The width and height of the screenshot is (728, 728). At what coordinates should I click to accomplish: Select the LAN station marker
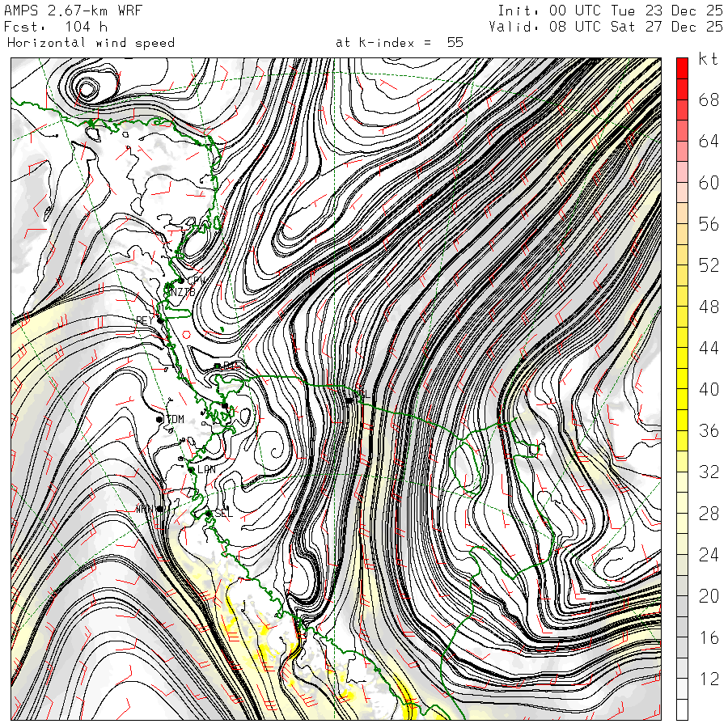click(x=191, y=469)
